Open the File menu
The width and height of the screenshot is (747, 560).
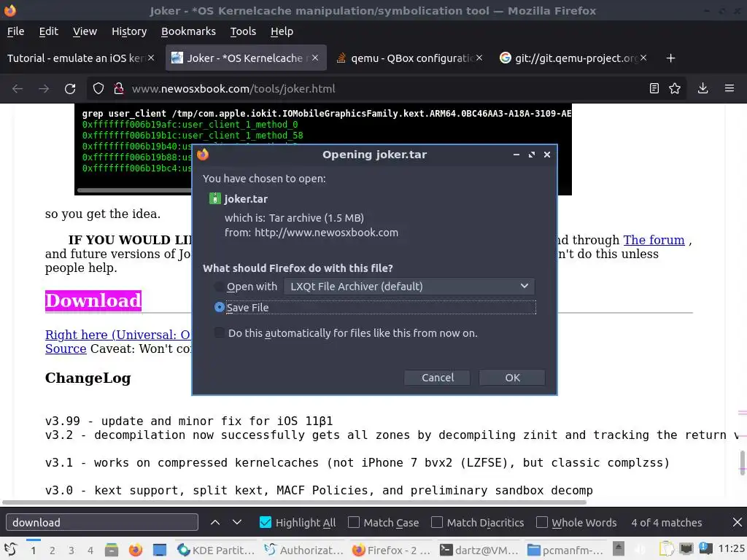(16, 31)
